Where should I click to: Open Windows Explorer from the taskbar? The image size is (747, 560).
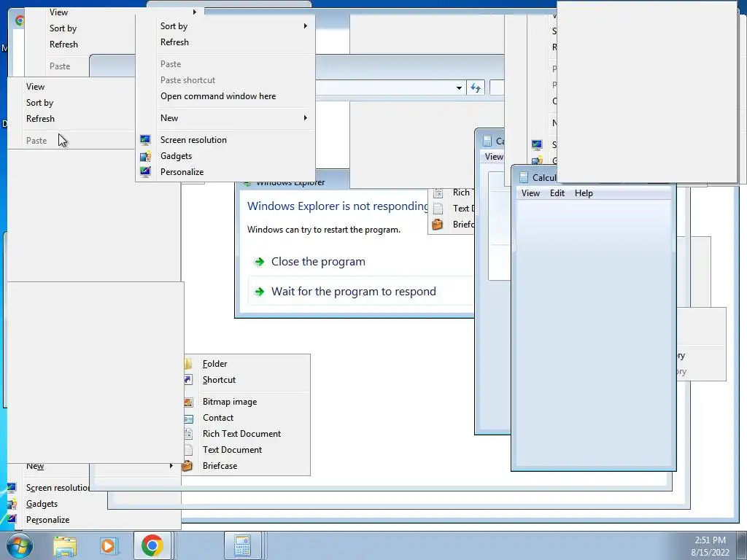[65, 546]
